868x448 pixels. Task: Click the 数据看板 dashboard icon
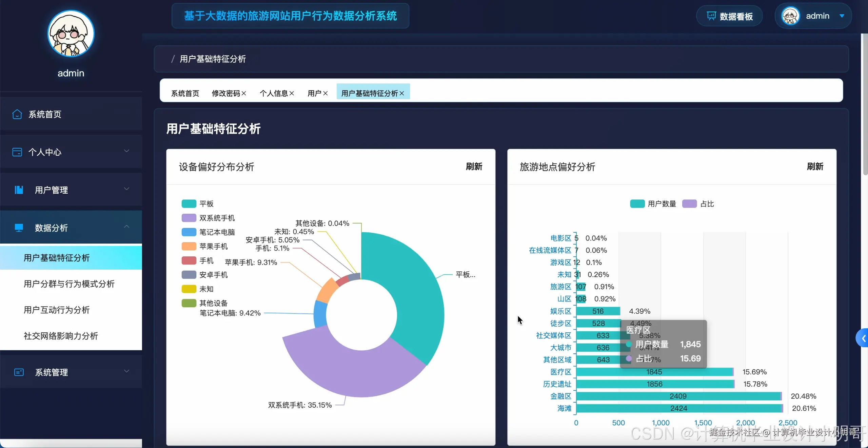(711, 16)
